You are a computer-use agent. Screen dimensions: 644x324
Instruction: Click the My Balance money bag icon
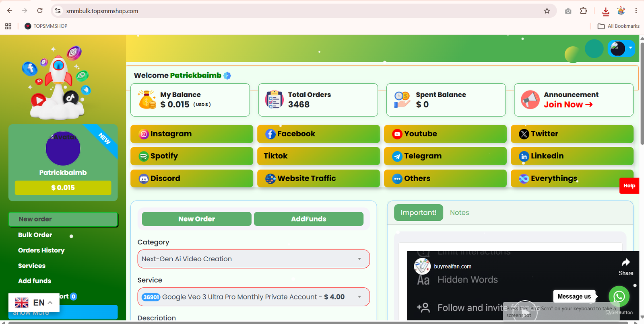147,100
